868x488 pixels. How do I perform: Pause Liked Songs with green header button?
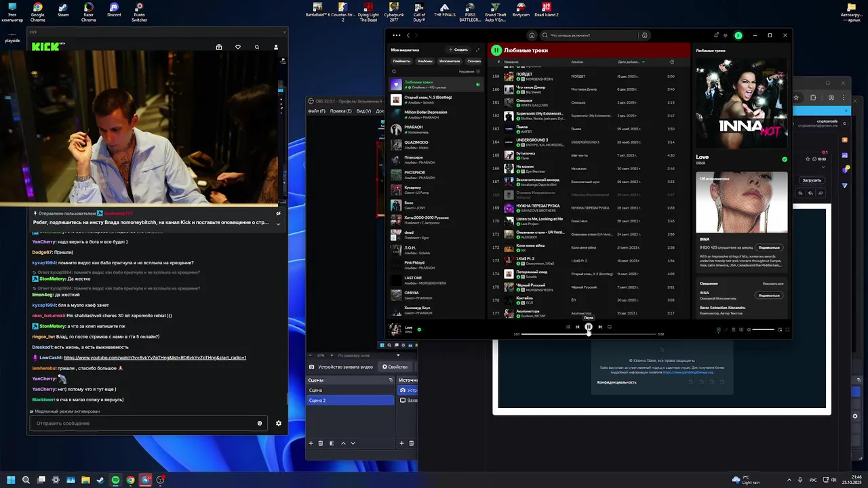(x=496, y=50)
